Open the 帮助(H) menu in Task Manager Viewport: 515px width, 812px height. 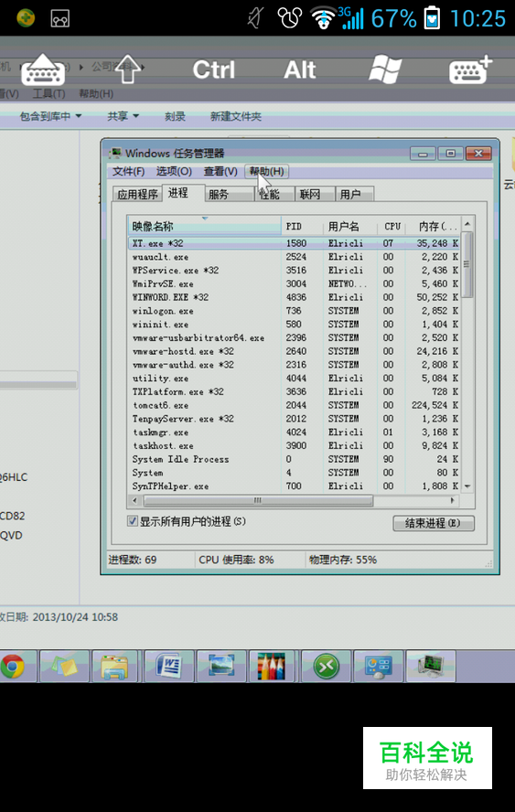tap(266, 171)
